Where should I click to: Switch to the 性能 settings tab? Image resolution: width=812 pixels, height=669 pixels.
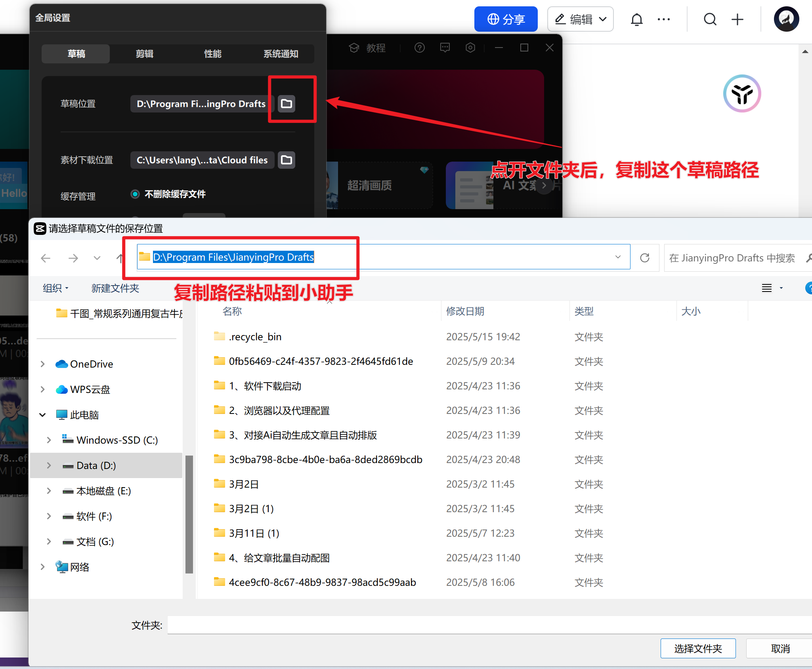click(212, 53)
